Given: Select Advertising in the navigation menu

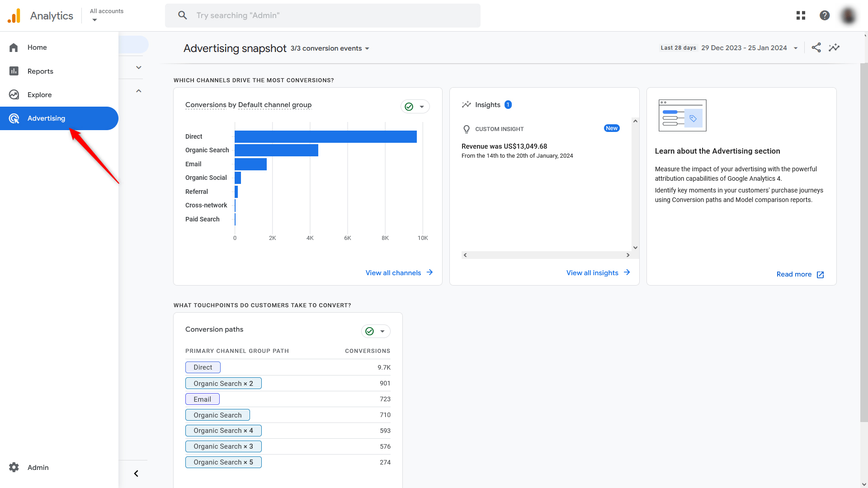Looking at the screenshot, I should 46,118.
